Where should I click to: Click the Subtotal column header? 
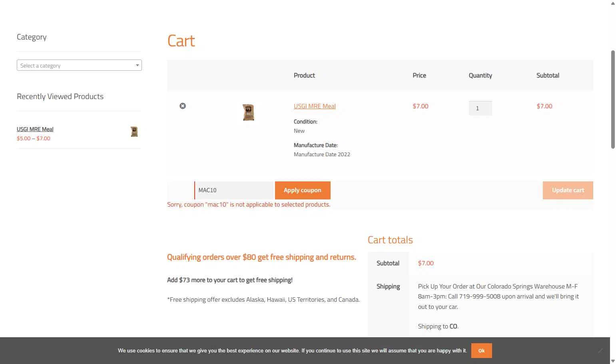tap(548, 75)
